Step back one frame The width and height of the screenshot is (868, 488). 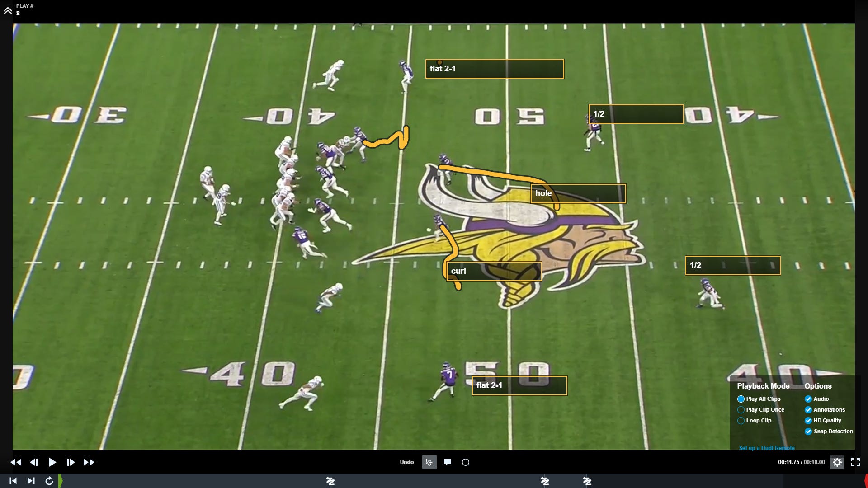click(x=34, y=462)
